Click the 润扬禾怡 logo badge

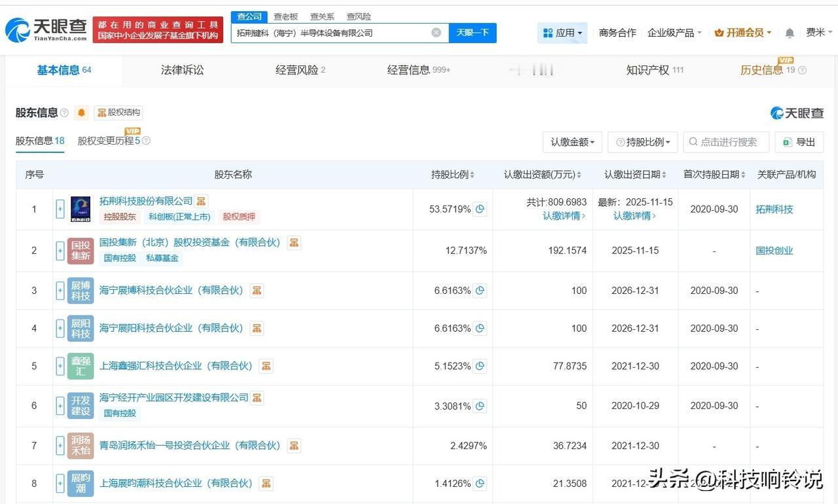click(x=81, y=446)
